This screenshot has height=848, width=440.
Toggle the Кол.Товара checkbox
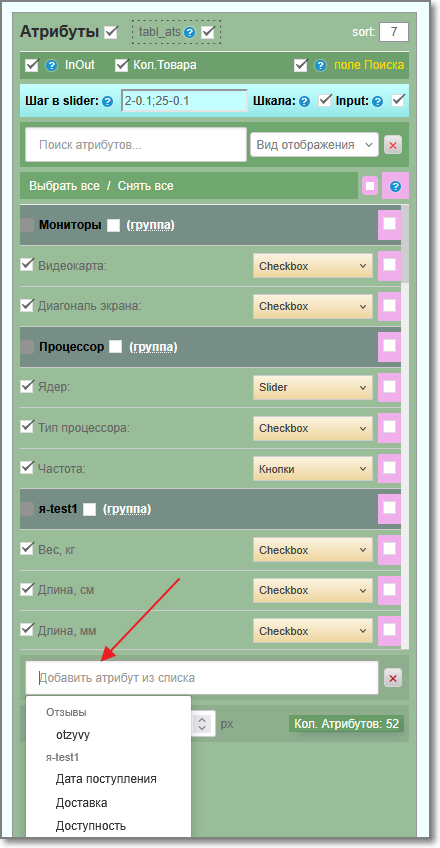click(122, 65)
